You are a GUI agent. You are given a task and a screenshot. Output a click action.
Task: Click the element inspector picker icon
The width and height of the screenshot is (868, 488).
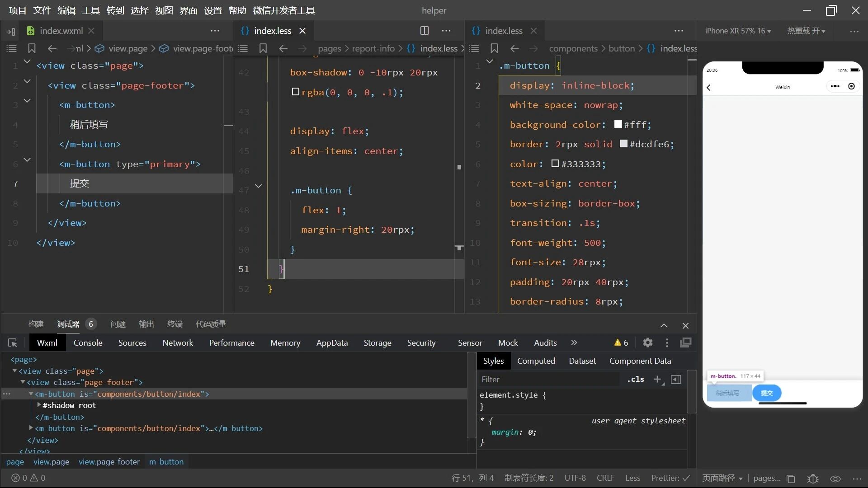point(13,343)
